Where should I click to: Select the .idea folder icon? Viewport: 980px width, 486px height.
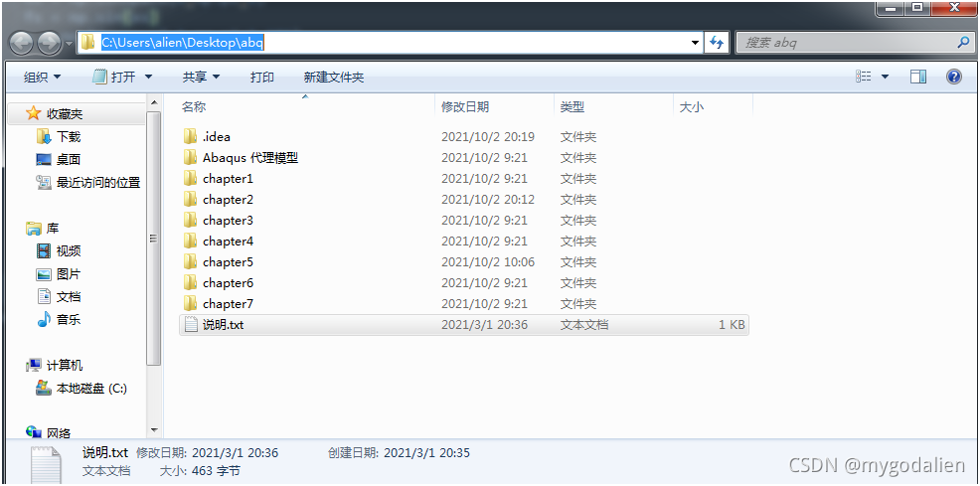(x=191, y=137)
